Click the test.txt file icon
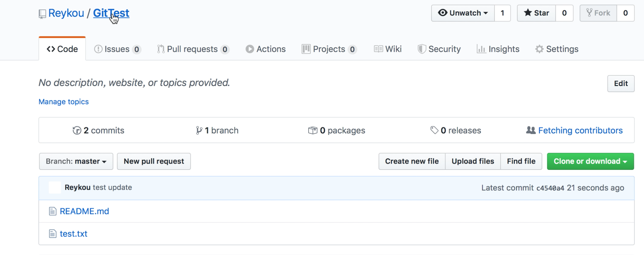Screen dimensions: 644x255 click(x=53, y=234)
